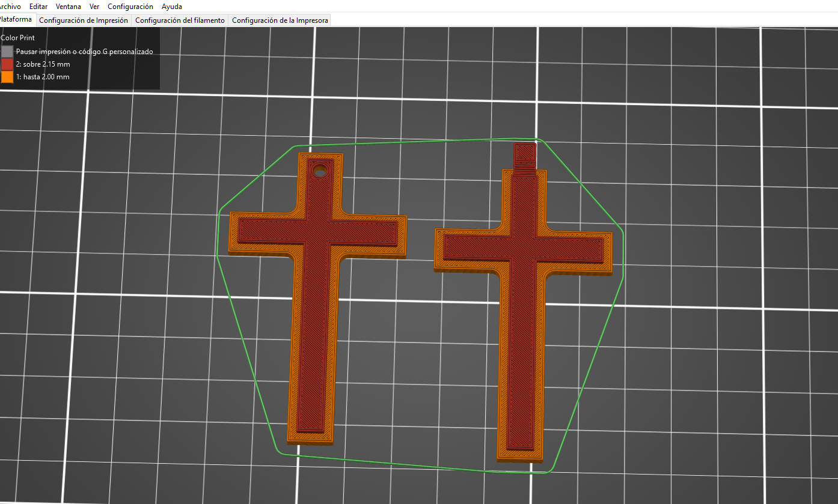Open the Archivo menu

(x=10, y=7)
